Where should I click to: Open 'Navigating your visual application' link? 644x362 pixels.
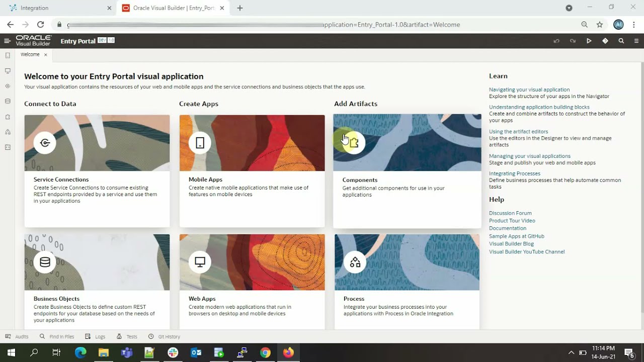point(529,89)
